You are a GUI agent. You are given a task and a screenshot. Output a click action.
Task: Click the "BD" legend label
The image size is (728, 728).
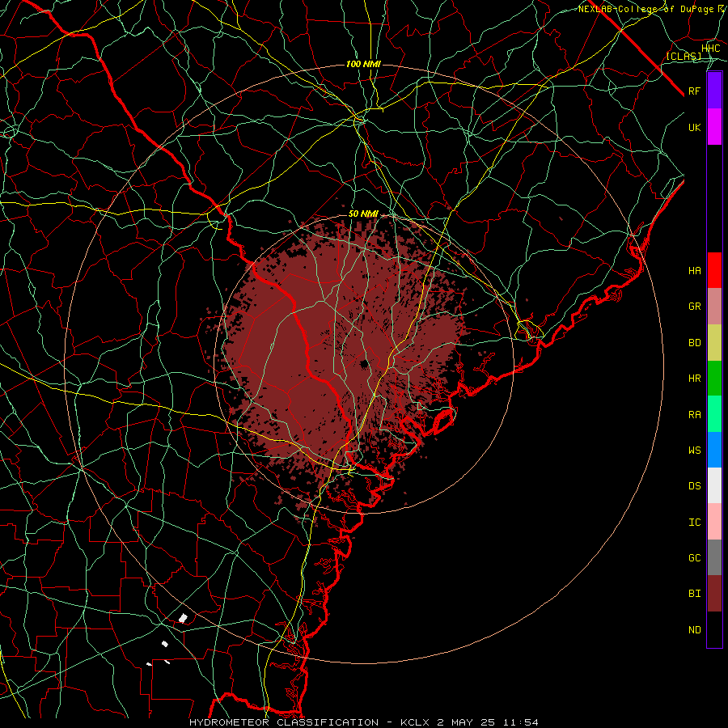pos(695,343)
